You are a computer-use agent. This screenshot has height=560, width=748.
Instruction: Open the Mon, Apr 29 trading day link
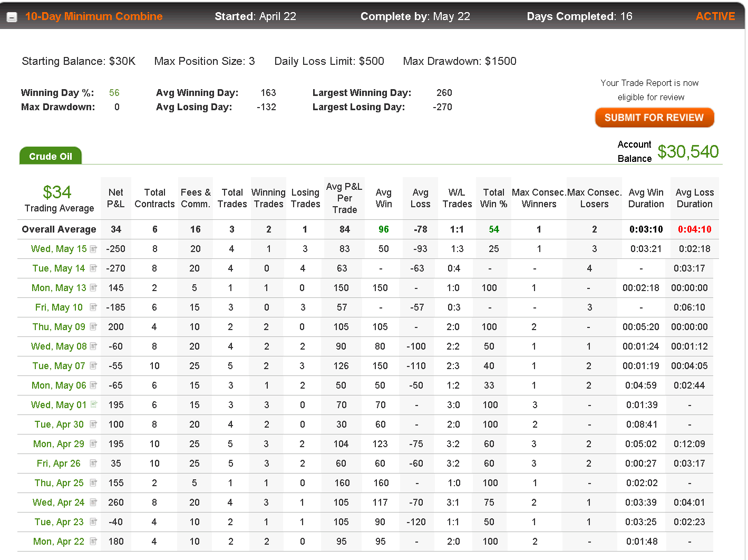pyautogui.click(x=59, y=444)
